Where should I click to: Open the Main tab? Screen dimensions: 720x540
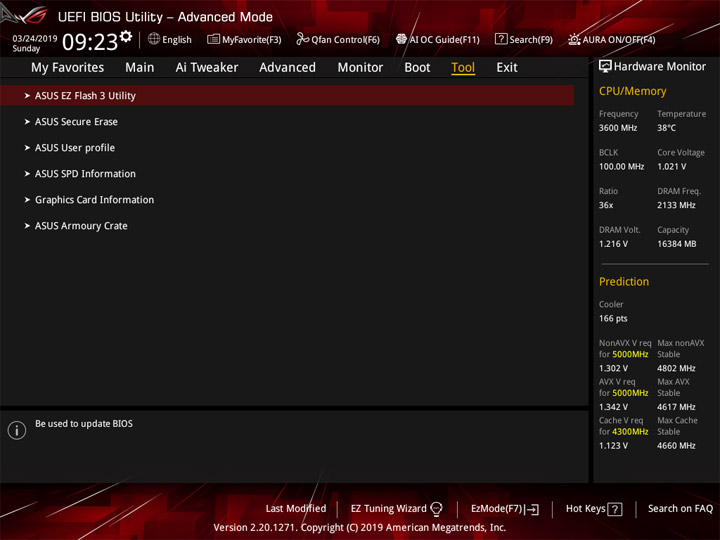140,68
